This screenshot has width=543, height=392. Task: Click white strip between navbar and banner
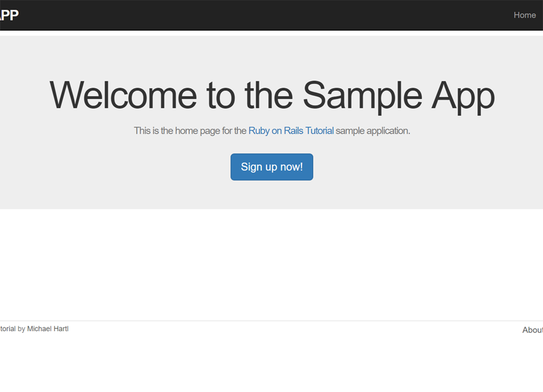[271, 33]
